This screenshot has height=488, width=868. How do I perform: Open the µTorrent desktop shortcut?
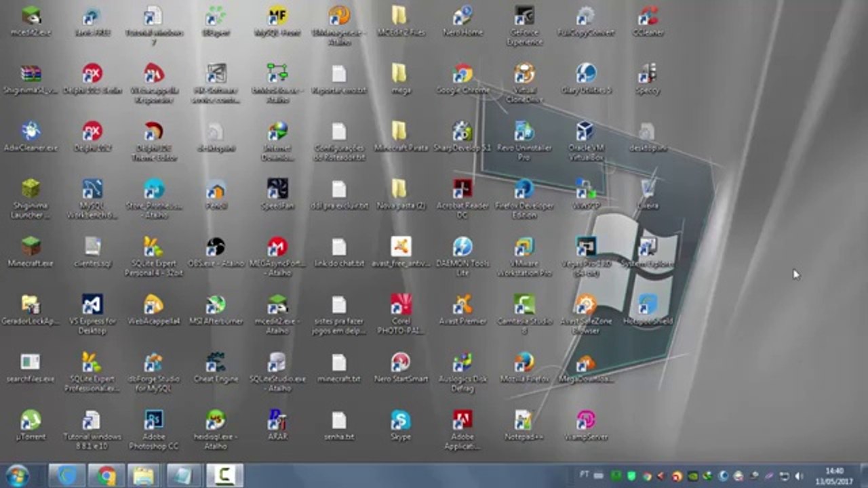[31, 426]
